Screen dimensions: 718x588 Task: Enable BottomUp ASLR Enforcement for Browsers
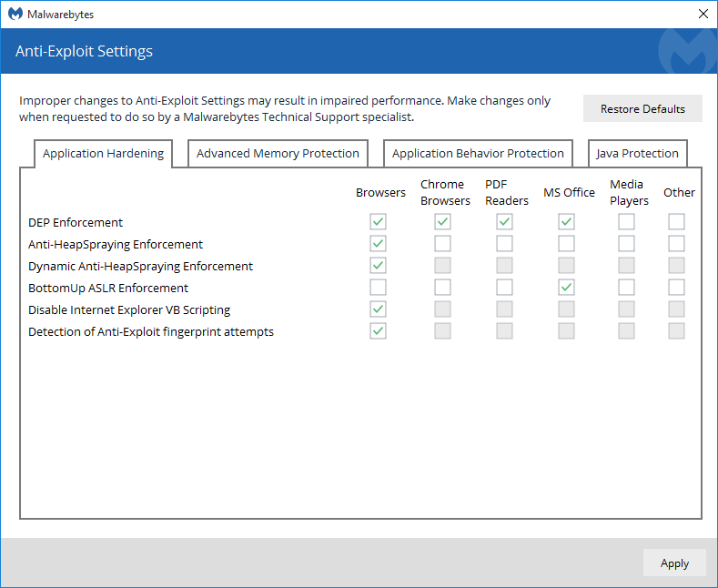click(378, 288)
